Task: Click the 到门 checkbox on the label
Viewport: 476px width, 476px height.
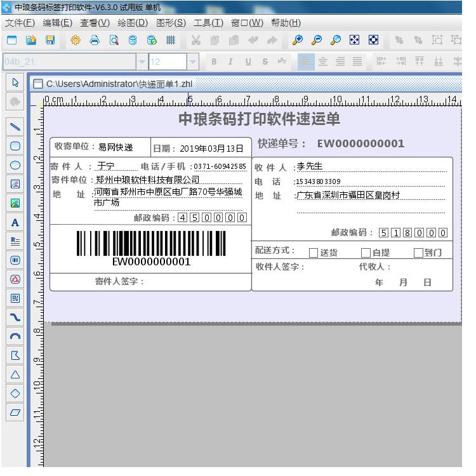Action: click(x=418, y=253)
